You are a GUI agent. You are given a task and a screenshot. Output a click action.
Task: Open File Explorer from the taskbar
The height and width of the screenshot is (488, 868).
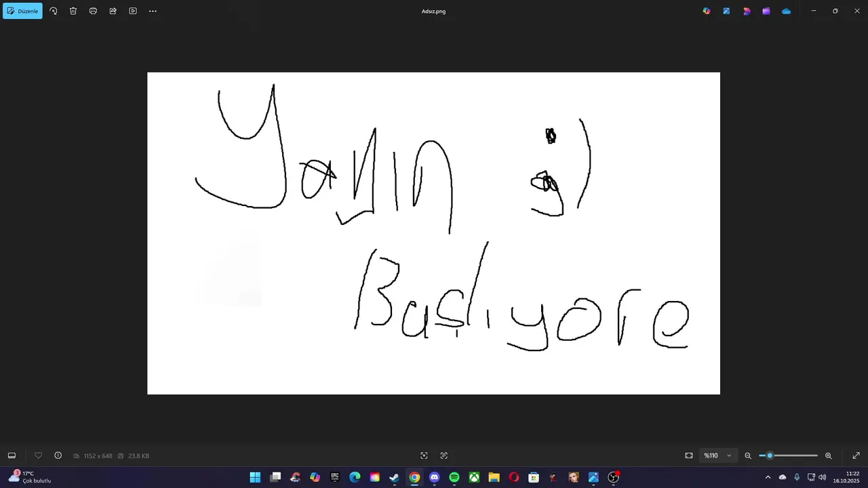click(494, 477)
